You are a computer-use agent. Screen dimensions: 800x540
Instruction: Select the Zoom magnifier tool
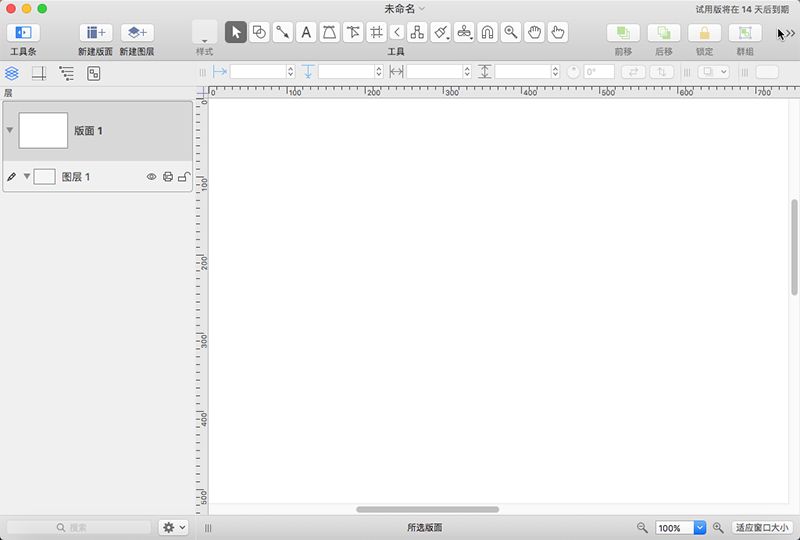tap(511, 32)
